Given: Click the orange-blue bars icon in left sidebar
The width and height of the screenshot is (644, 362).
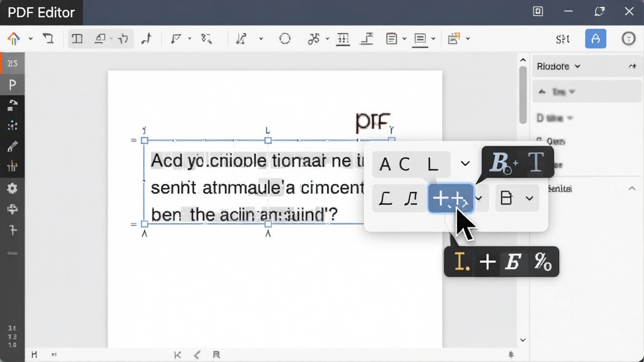Looking at the screenshot, I should click(13, 166).
